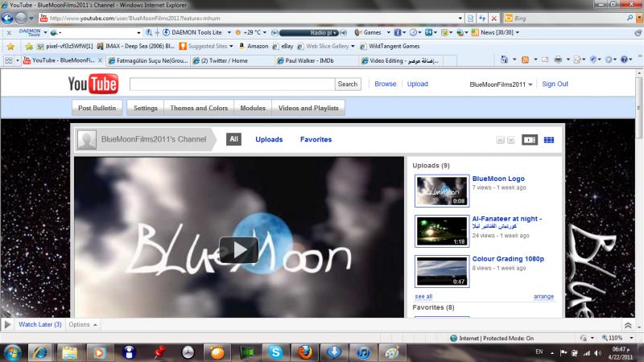Click the Post Bulletin button
The width and height of the screenshot is (644, 362).
pyautogui.click(x=97, y=108)
